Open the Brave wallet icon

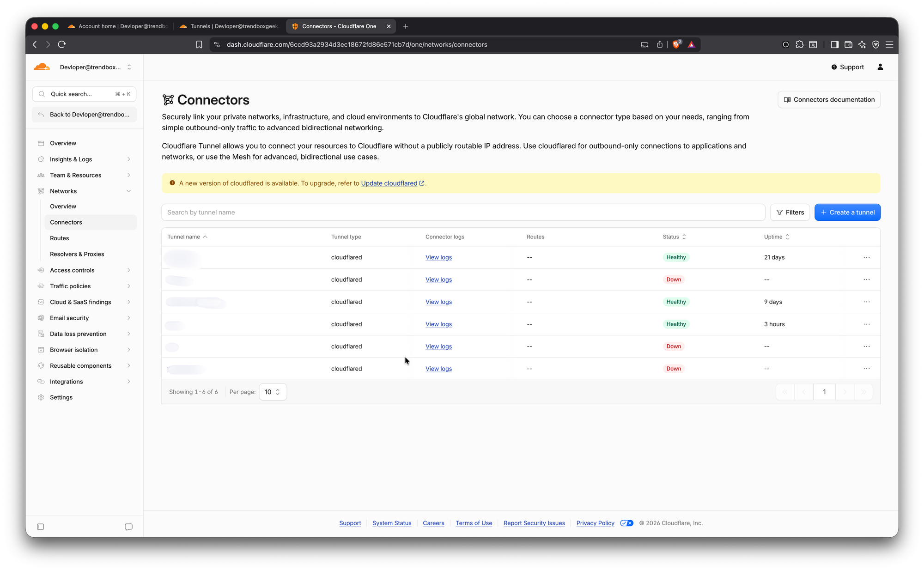[x=848, y=44]
